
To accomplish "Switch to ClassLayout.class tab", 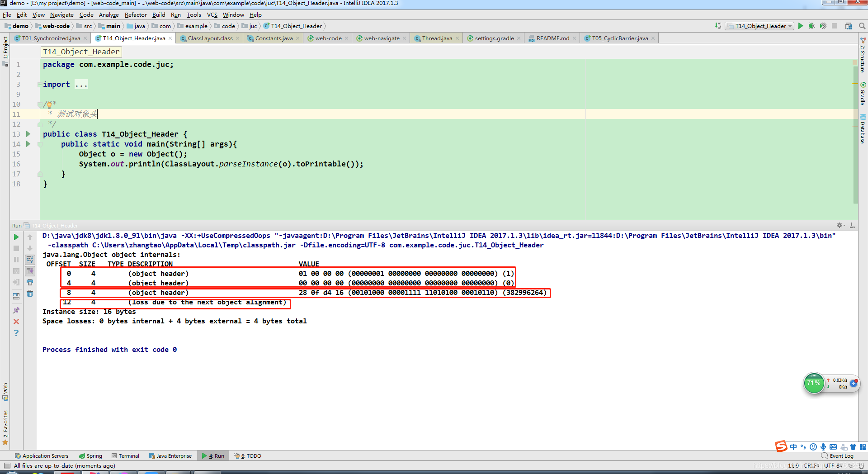I will (210, 38).
